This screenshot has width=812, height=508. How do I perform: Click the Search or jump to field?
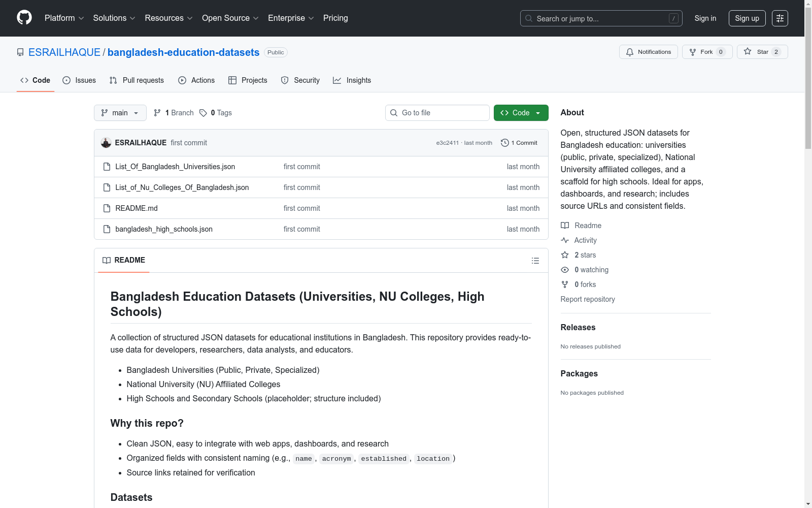pyautogui.click(x=601, y=18)
